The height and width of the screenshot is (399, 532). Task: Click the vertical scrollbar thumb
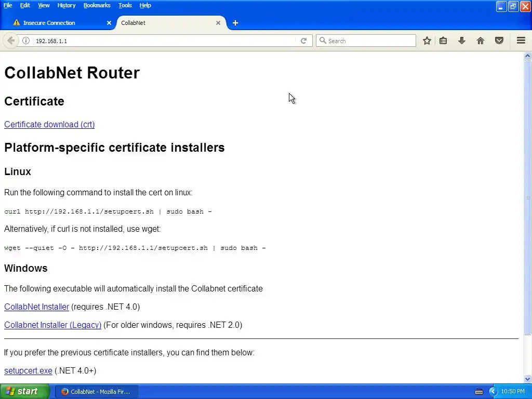tap(528, 197)
